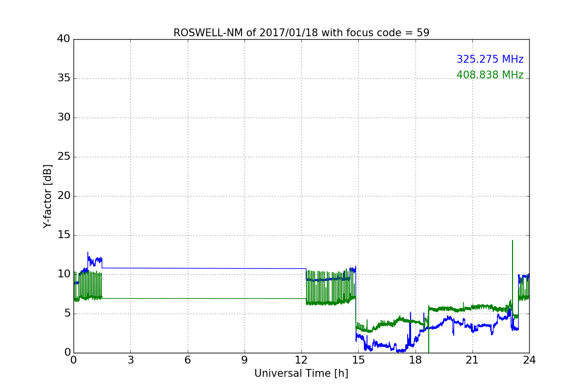Click the x-axis tick label 3
588x392 pixels.
pos(130,360)
